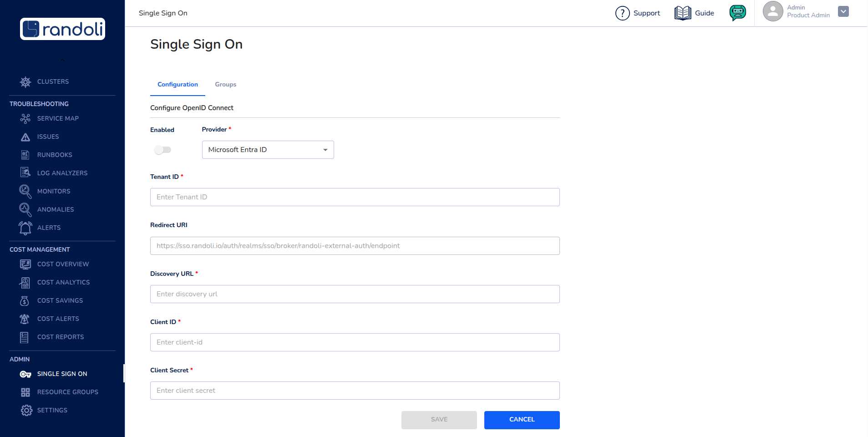This screenshot has height=437, width=868.
Task: Click the Enter Tenant ID field
Action: tap(355, 197)
